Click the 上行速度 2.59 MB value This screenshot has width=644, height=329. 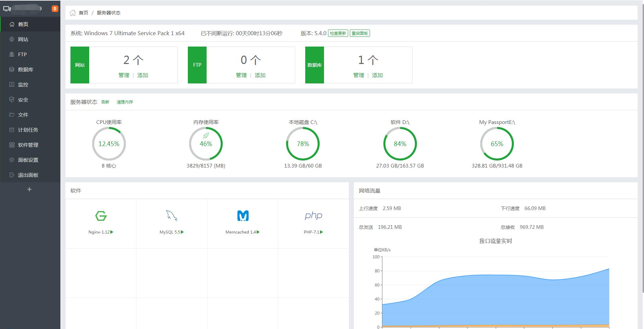point(392,208)
